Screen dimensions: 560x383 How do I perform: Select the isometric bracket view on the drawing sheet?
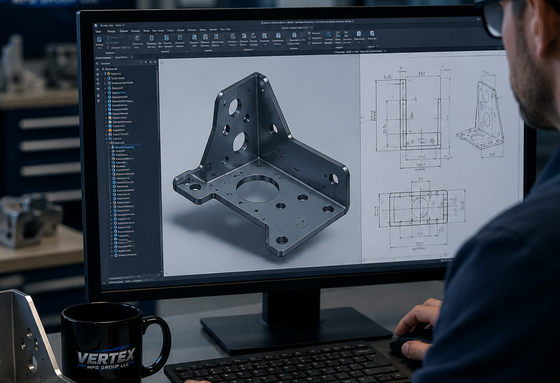[x=480, y=115]
